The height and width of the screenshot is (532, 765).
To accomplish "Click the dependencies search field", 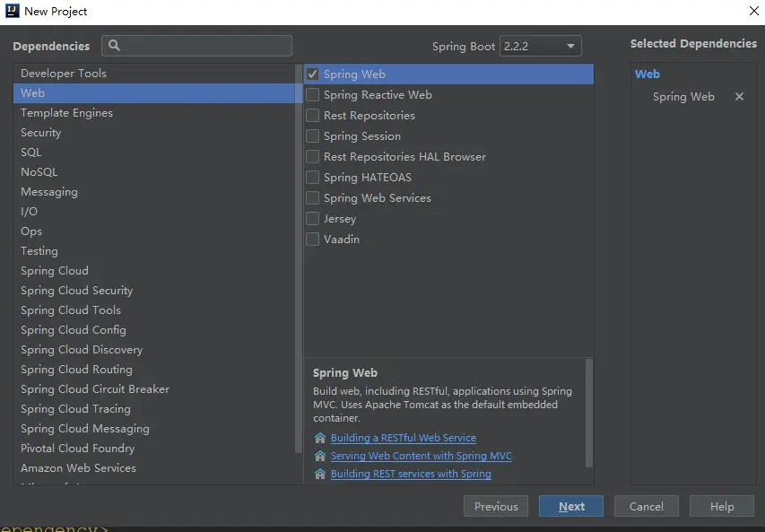I will click(x=197, y=46).
